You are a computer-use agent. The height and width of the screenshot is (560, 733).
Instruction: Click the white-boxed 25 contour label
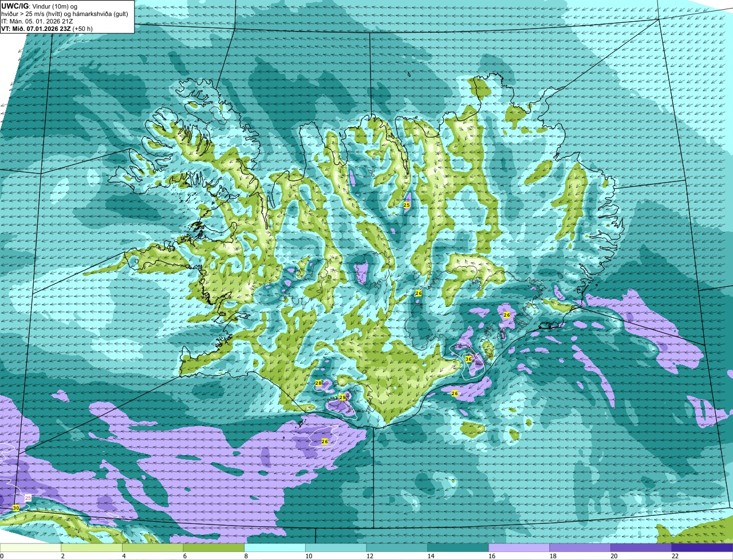click(28, 499)
